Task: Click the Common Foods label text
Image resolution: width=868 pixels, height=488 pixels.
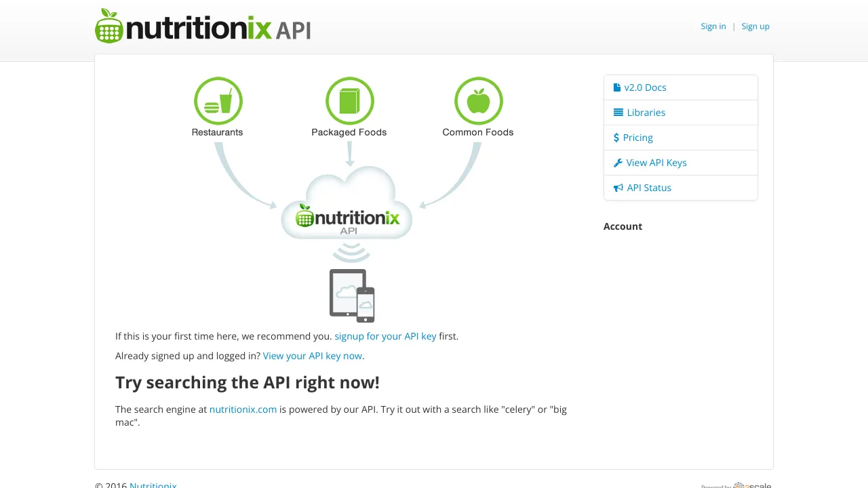Action: pyautogui.click(x=478, y=132)
